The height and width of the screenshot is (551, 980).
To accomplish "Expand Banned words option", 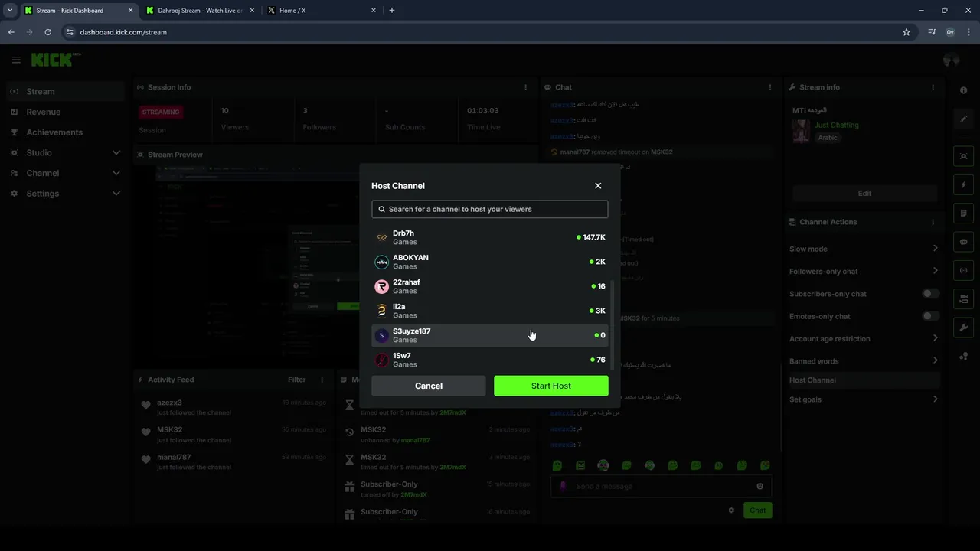I will (864, 361).
